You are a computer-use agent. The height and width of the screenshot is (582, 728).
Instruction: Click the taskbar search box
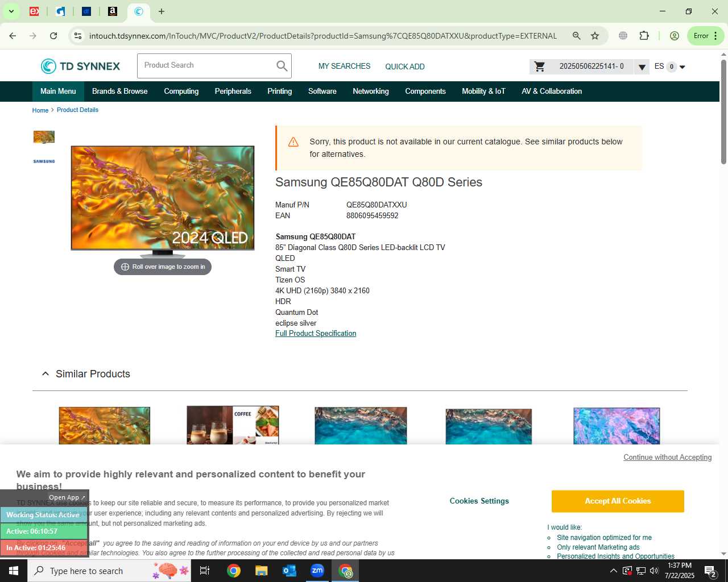(110, 571)
